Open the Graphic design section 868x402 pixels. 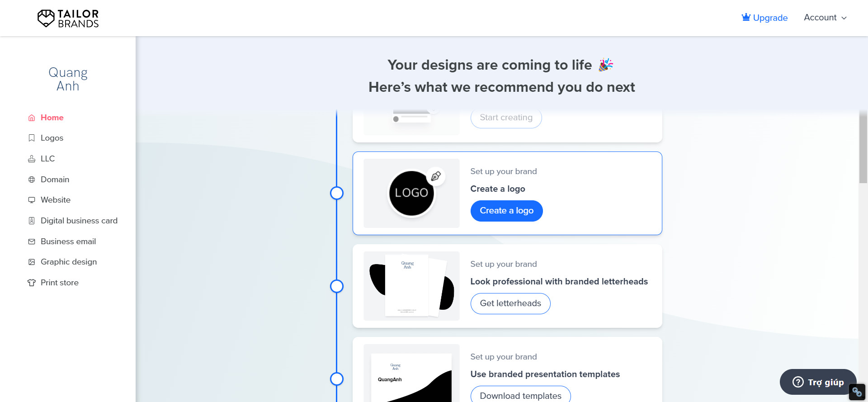[x=68, y=262]
